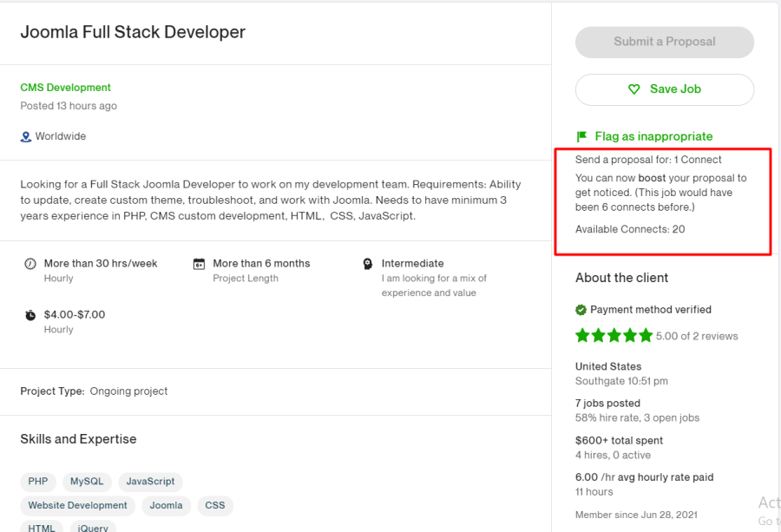781x532 pixels.
Task: Expand the CSS skill tag
Action: (214, 505)
